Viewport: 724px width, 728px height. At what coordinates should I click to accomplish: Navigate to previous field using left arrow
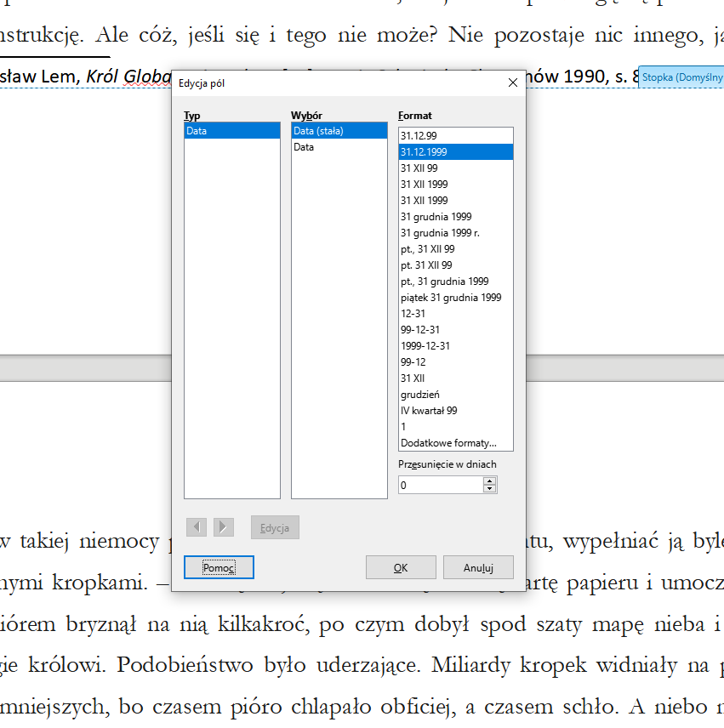click(197, 527)
